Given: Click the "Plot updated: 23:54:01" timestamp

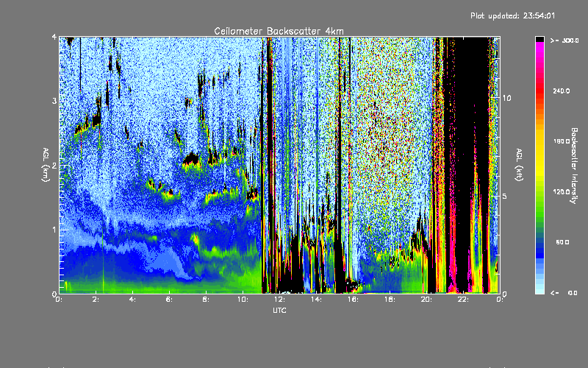Looking at the screenshot, I should 512,15.
